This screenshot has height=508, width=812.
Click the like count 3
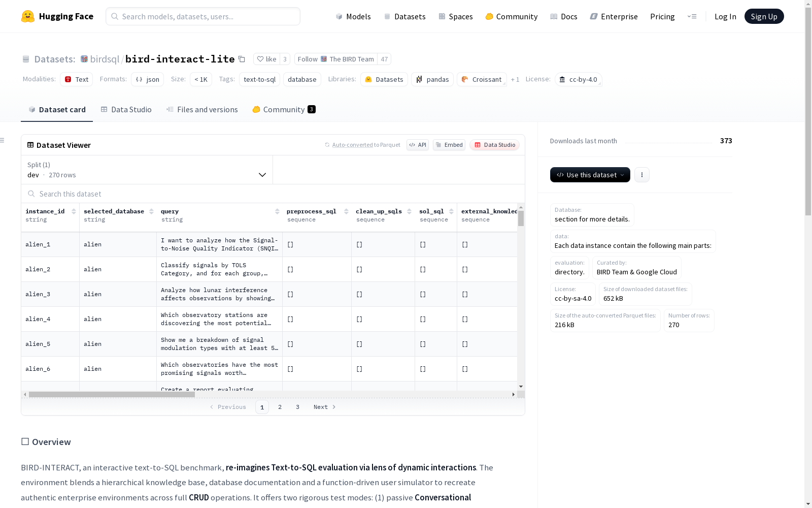tap(285, 59)
